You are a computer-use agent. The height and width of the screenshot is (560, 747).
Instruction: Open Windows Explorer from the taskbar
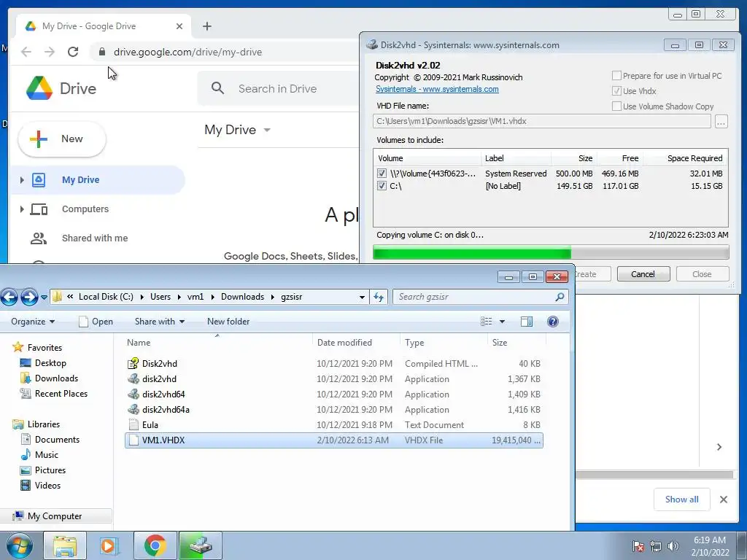[x=65, y=545]
